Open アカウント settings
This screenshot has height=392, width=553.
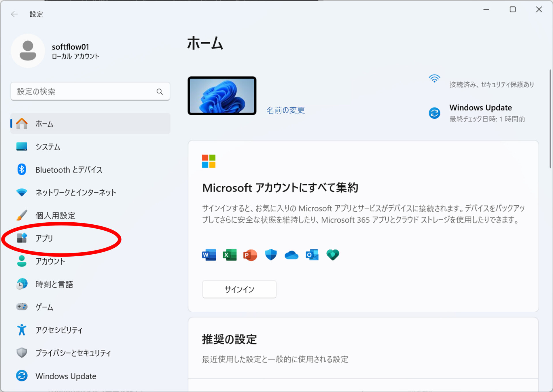(x=90, y=261)
